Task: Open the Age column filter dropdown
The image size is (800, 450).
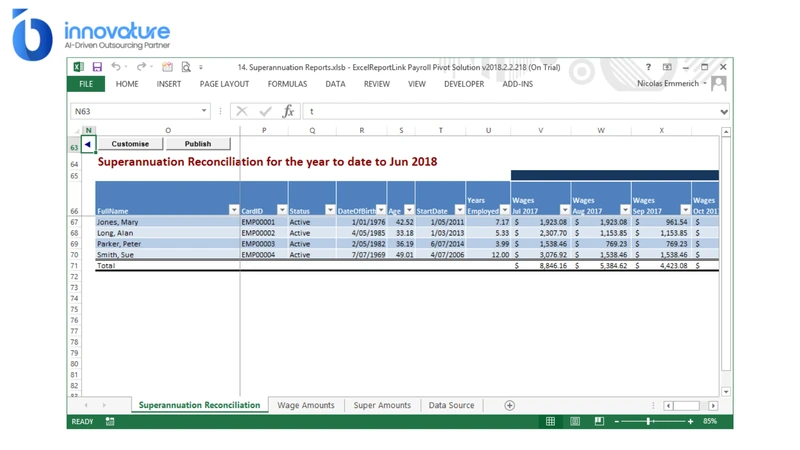Action: click(409, 210)
